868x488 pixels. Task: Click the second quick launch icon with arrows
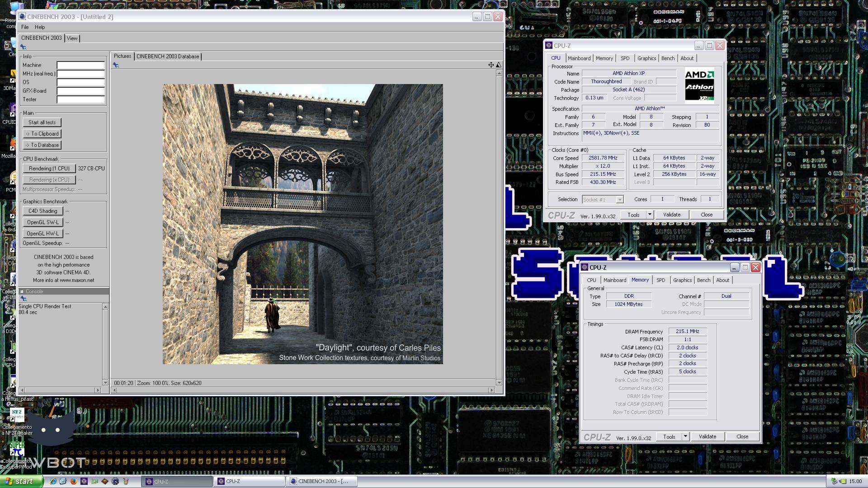pyautogui.click(x=63, y=481)
